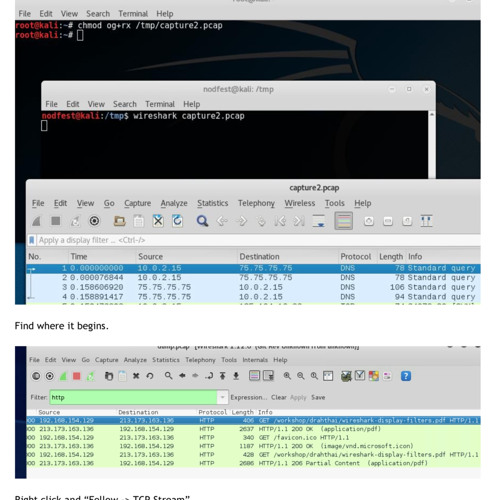Open Analyze menu in lower Wireshark
The width and height of the screenshot is (500, 500).
click(x=135, y=360)
